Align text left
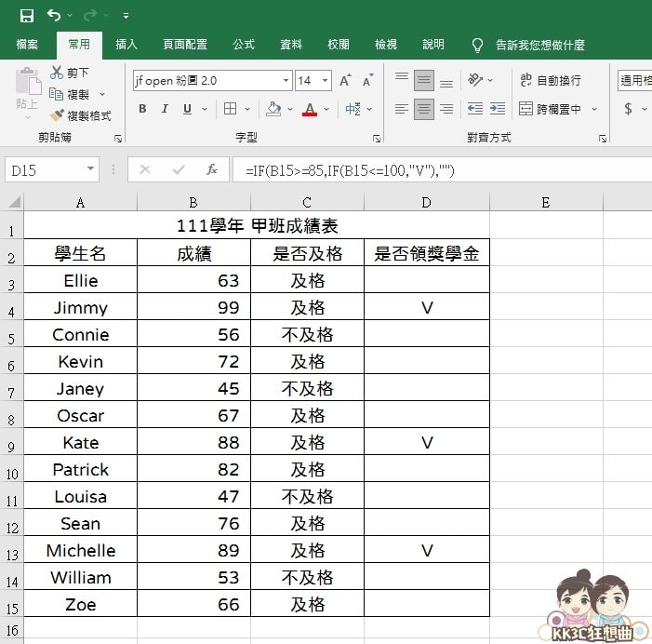The width and height of the screenshot is (652, 644). tap(402, 109)
